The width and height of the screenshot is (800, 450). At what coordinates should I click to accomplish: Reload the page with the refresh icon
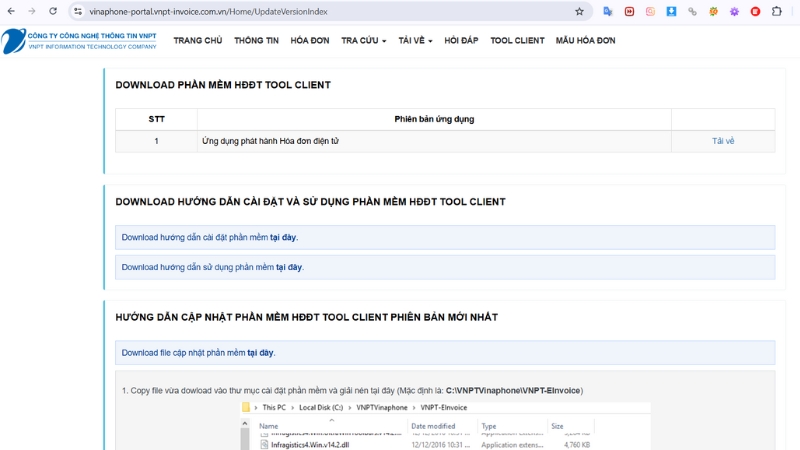53,11
